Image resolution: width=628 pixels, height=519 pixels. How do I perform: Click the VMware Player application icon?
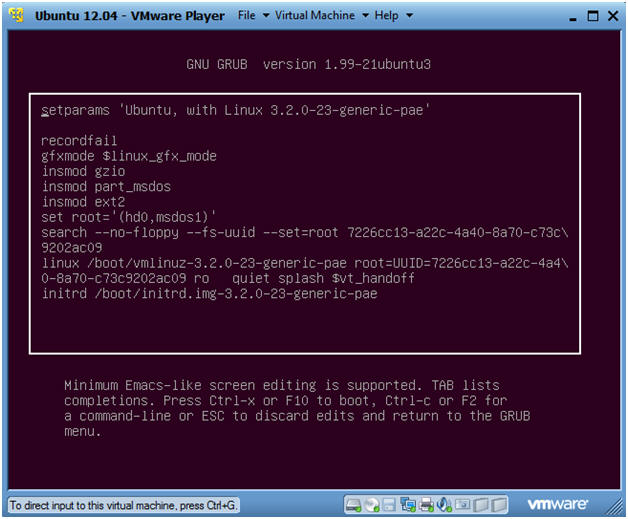click(16, 15)
